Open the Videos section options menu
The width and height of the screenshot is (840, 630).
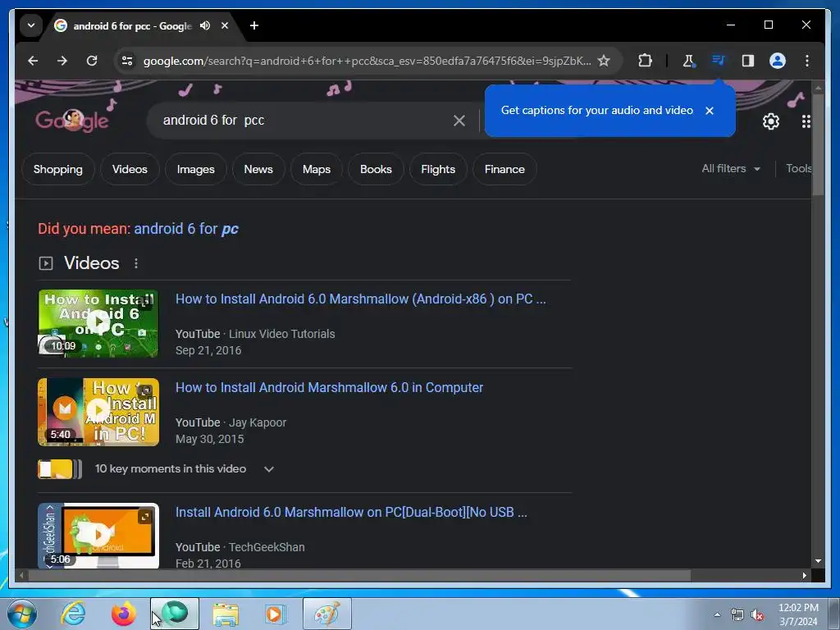click(x=136, y=263)
